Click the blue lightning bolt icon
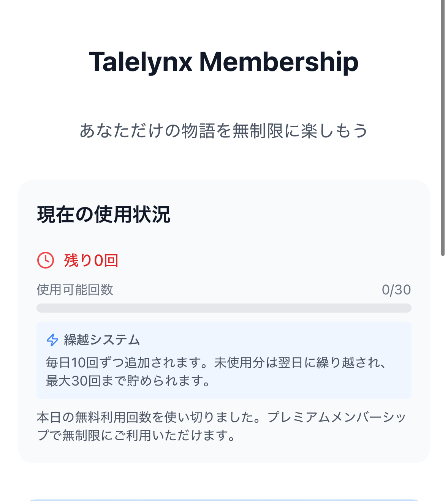The width and height of the screenshot is (448, 501). click(x=52, y=340)
